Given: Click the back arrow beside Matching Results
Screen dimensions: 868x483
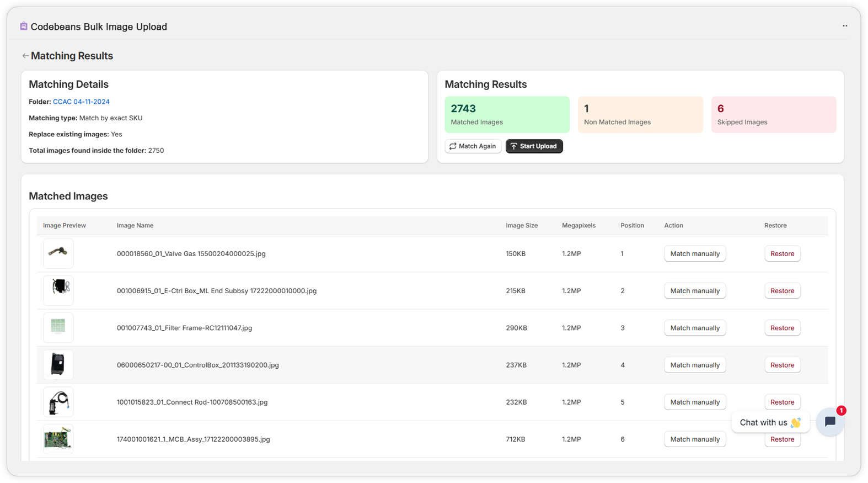Looking at the screenshot, I should click(x=25, y=56).
